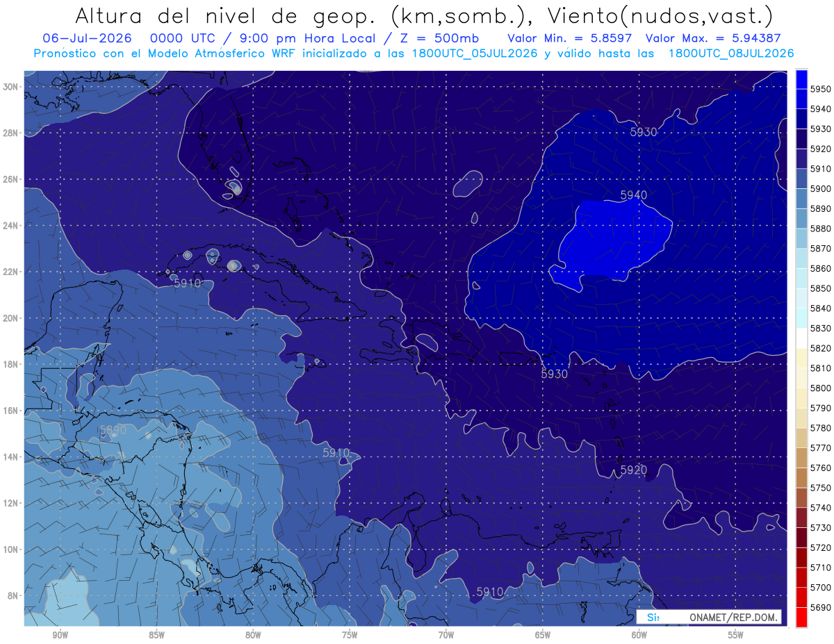Click the '5890' contour label over Central America

113,431
